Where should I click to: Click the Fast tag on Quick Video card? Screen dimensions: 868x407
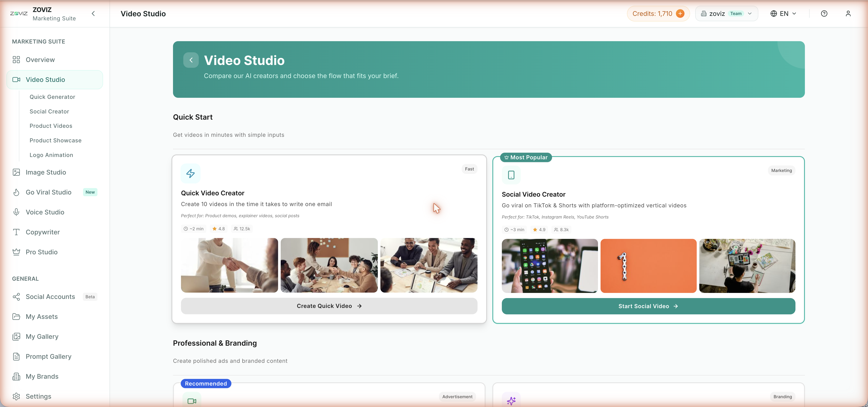coord(469,169)
